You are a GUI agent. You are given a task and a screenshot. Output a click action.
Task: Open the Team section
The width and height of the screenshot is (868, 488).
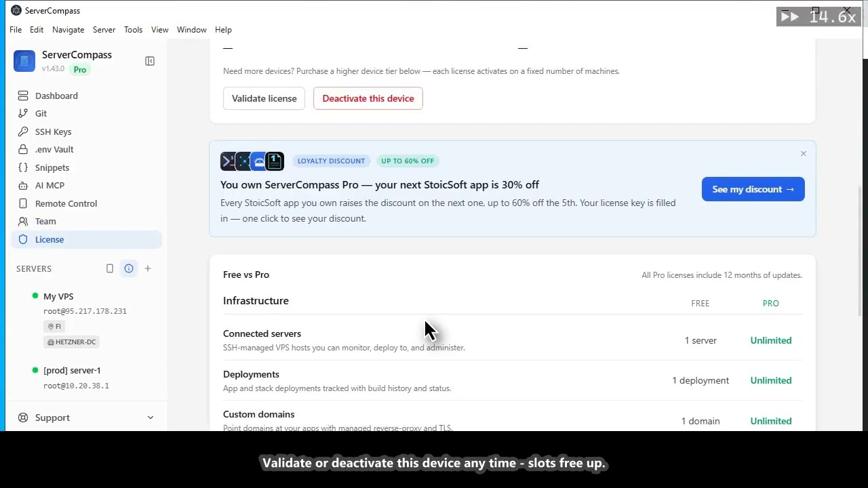87,221
